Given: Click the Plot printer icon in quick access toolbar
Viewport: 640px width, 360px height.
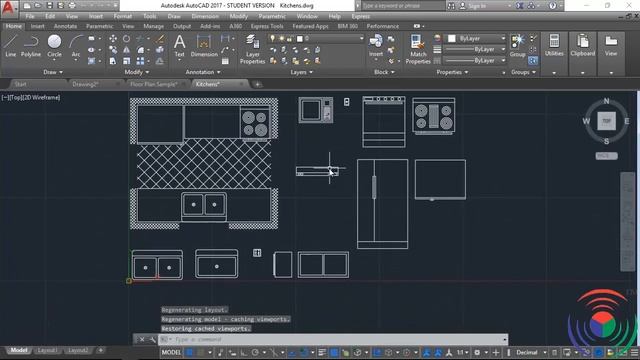Looking at the screenshot, I should 72,6.
